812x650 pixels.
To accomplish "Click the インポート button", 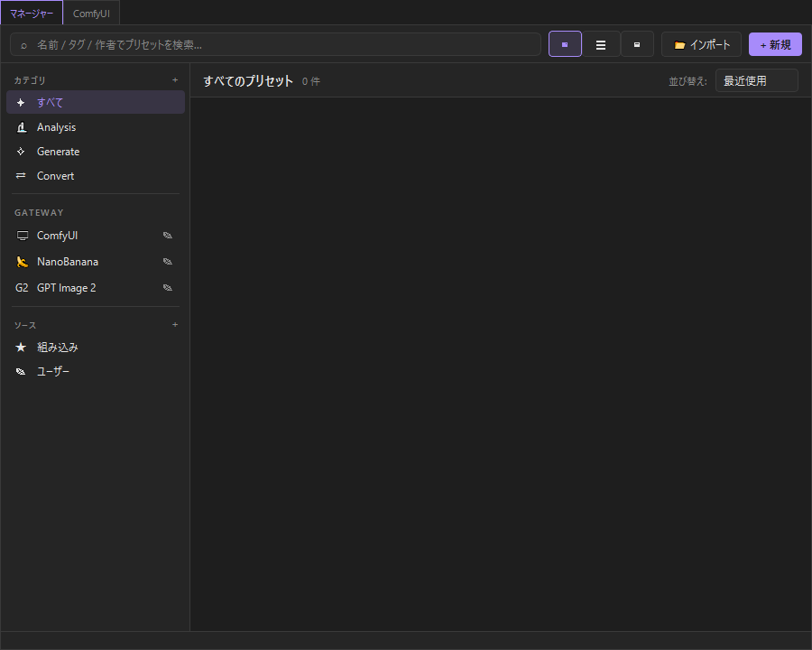I will click(x=702, y=44).
